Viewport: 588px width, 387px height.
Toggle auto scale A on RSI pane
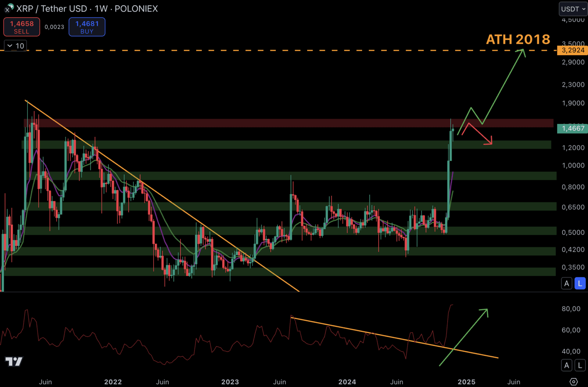[567, 365]
